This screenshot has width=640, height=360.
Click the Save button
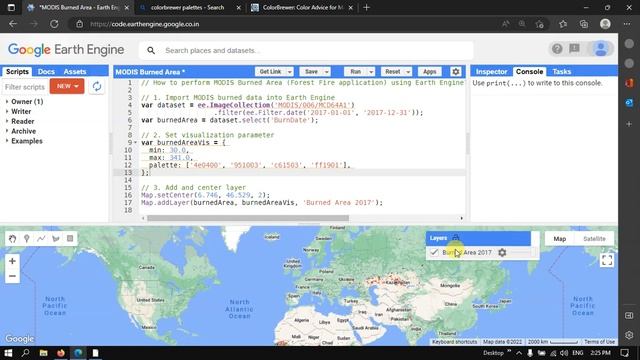tap(311, 72)
